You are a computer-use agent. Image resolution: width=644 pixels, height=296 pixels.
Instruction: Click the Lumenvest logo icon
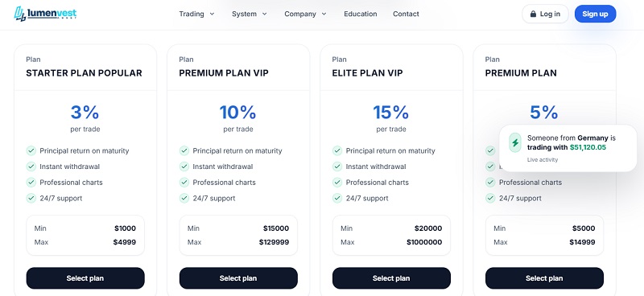pos(19,14)
